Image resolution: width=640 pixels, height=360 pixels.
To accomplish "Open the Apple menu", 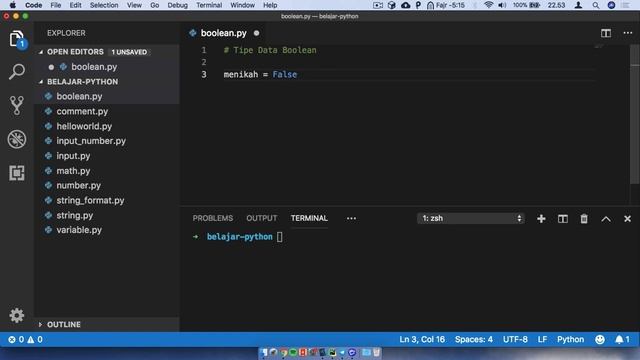I will (x=13, y=5).
